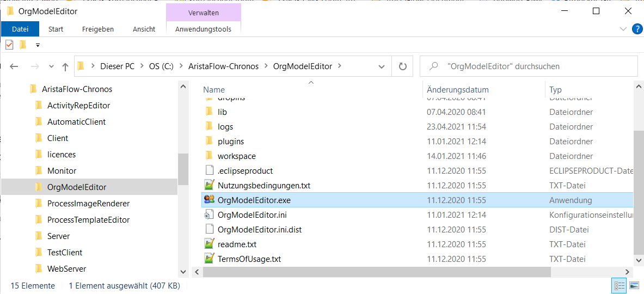644x294 pixels.
Task: Select licences folder in the tree
Action: click(x=61, y=155)
